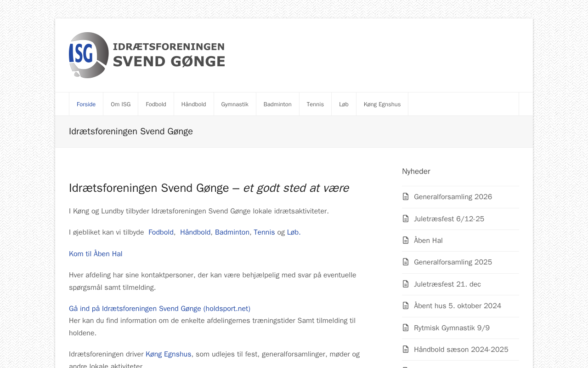Click document icon beside Generalforsamling 2025

(x=406, y=262)
